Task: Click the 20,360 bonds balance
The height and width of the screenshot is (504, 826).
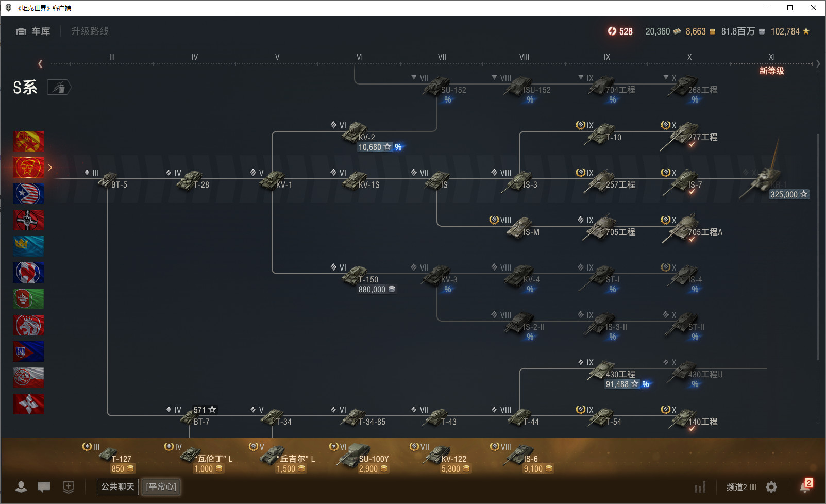Action: [x=663, y=31]
